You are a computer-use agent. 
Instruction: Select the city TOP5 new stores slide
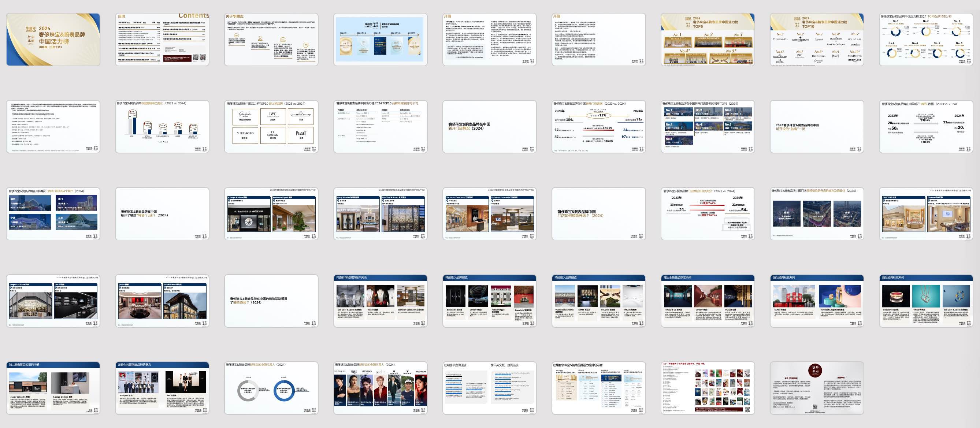708,127
